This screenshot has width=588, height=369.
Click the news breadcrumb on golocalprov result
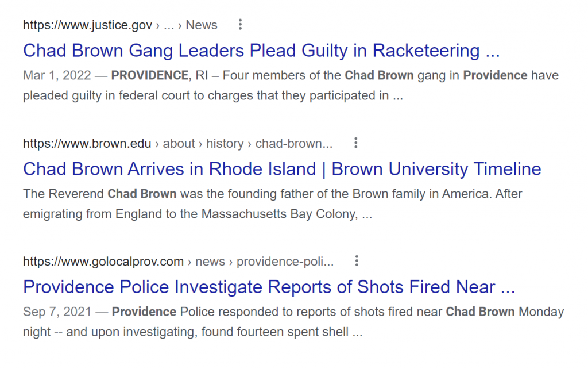210,262
